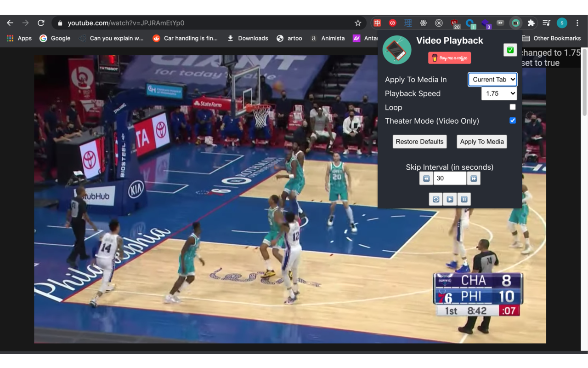Select the Downloads bookmark
The image size is (588, 368).
pos(247,38)
